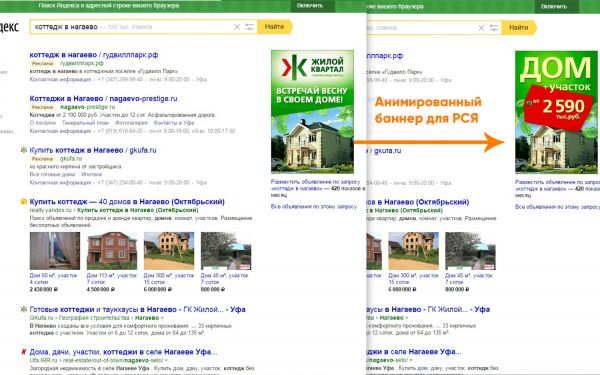Open 'Готовые коттеджи и таунхаусы в Нагаево' in left screenshot

(137, 309)
